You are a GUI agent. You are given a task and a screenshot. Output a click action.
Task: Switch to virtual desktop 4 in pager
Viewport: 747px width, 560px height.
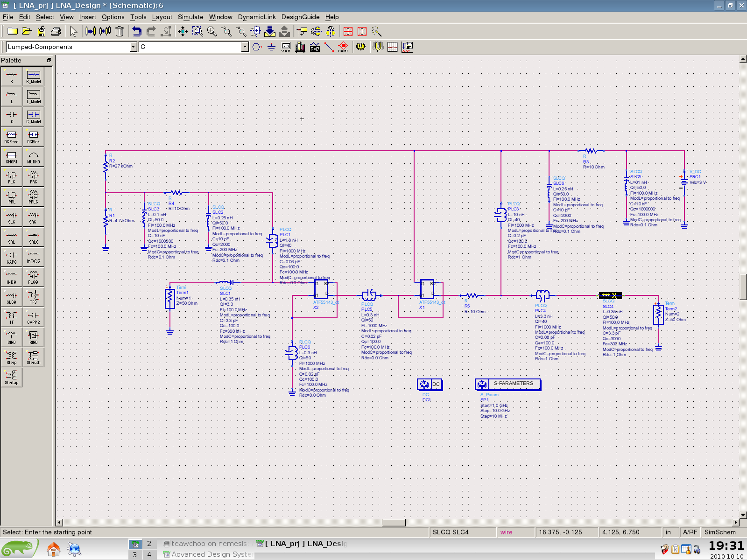(x=149, y=554)
